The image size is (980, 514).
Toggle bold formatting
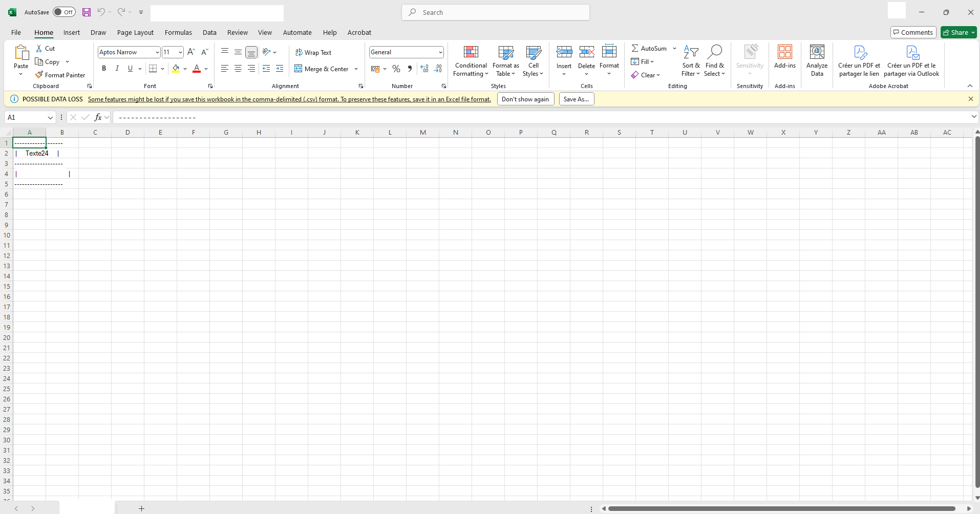pos(104,68)
